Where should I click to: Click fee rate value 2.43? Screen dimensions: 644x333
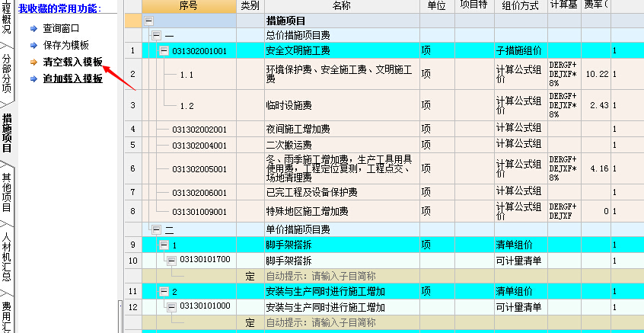pyautogui.click(x=599, y=105)
